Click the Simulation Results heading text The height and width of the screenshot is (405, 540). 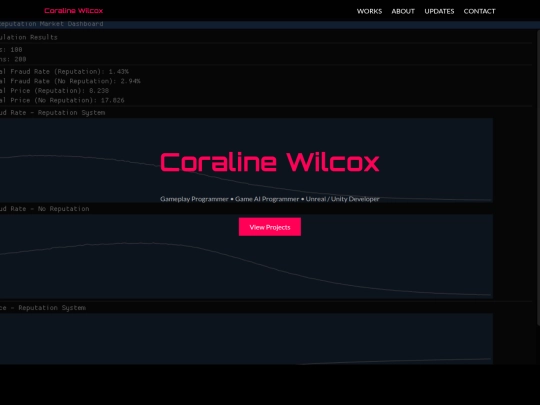[x=29, y=37]
